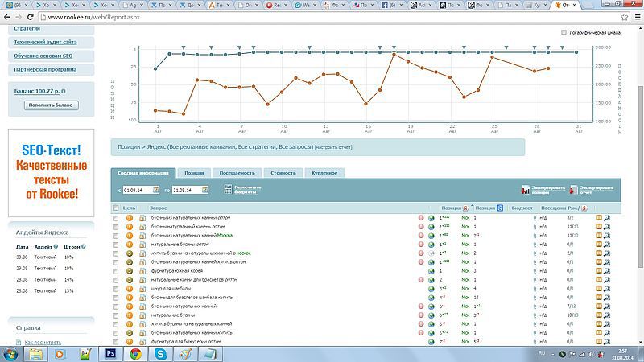This screenshot has height=362, width=644.
Task: Check the box for 'натуральные бусины оптом' row
Action: (x=116, y=244)
